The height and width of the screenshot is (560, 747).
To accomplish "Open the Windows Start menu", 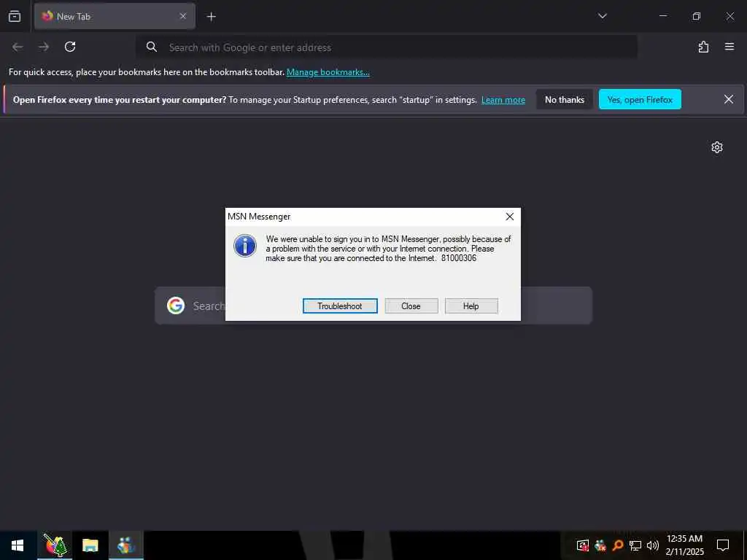I will click(x=18, y=545).
